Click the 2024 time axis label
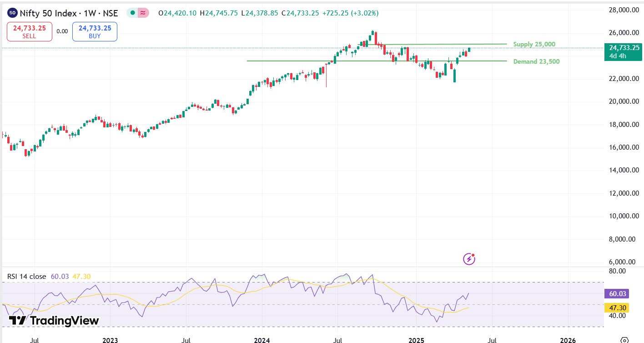644x343 pixels. 262,340
